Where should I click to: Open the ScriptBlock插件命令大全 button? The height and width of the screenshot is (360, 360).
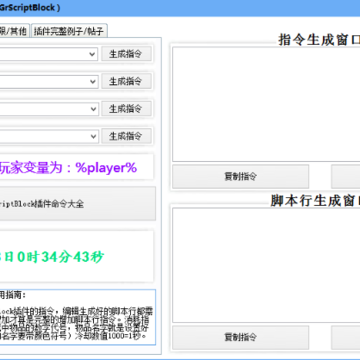(77, 204)
